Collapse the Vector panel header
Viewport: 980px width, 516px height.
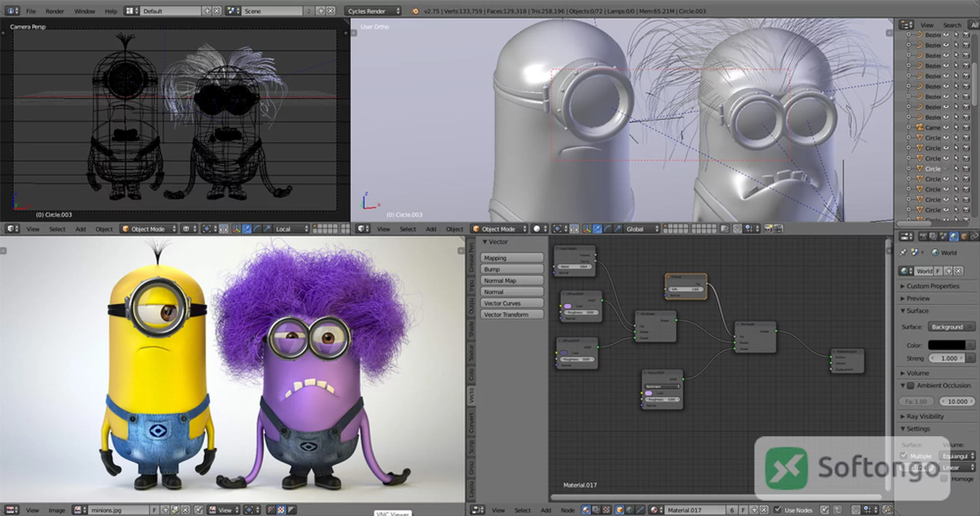[x=495, y=242]
